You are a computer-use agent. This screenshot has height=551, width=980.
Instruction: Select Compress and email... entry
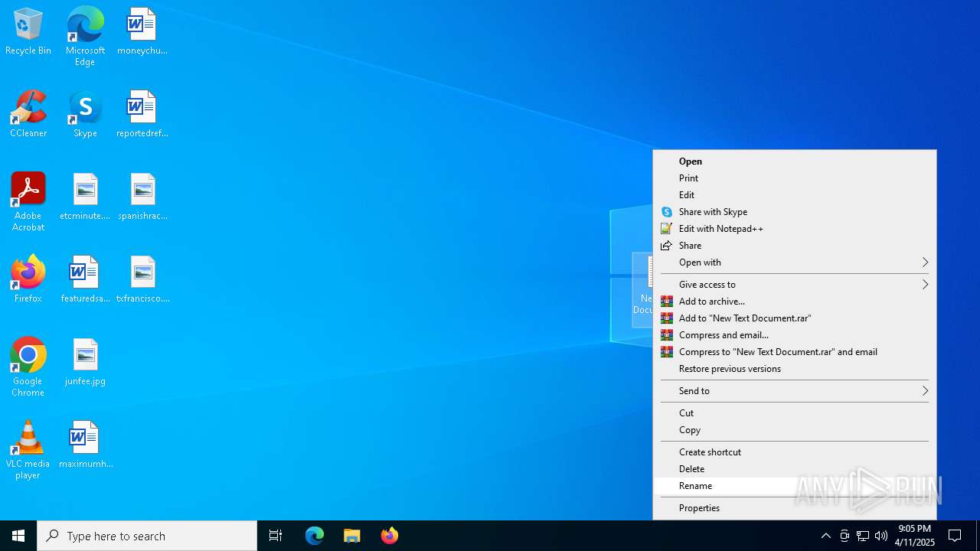point(795,335)
